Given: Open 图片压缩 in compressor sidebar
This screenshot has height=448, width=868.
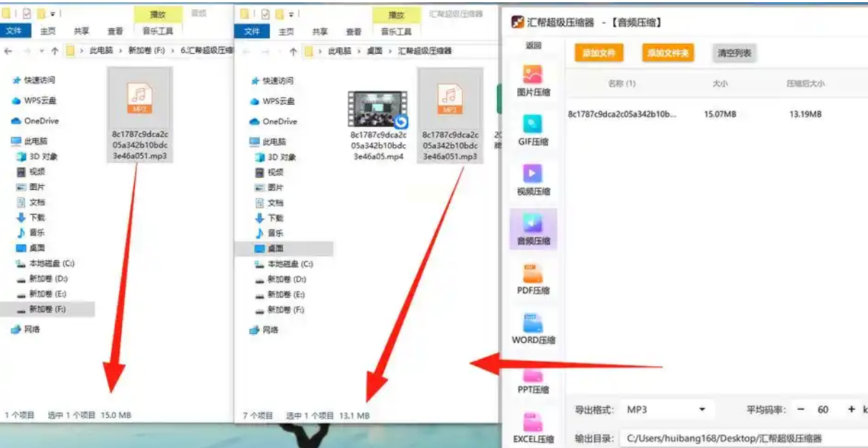Looking at the screenshot, I should click(533, 80).
